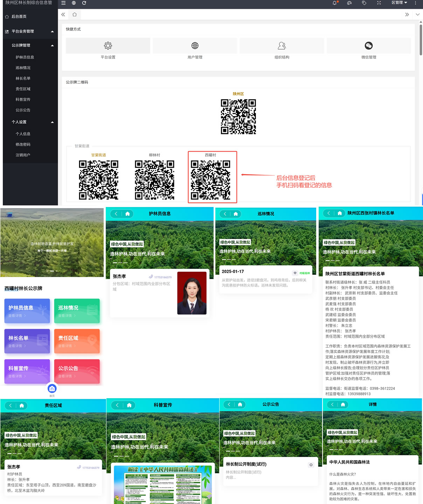Go back from 详情 mobile screen
This screenshot has width=423, height=504.
[x=332, y=404]
